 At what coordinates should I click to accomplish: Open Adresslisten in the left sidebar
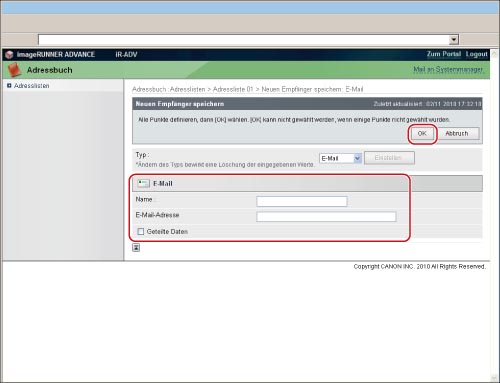(x=31, y=86)
